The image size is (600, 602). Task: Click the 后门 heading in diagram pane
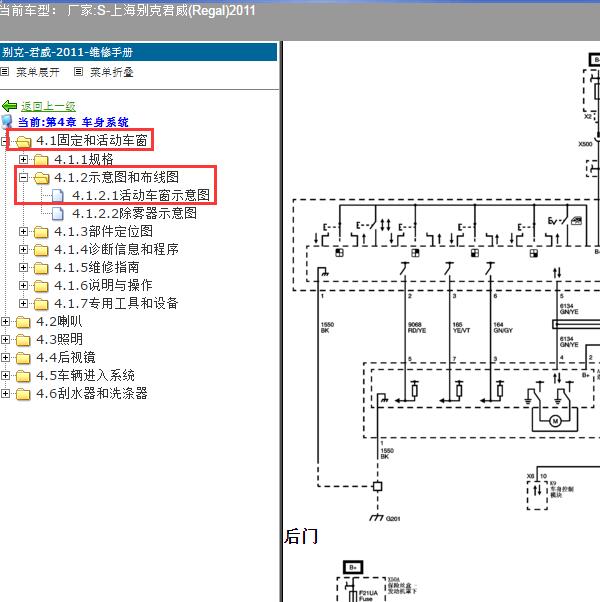coord(301,536)
